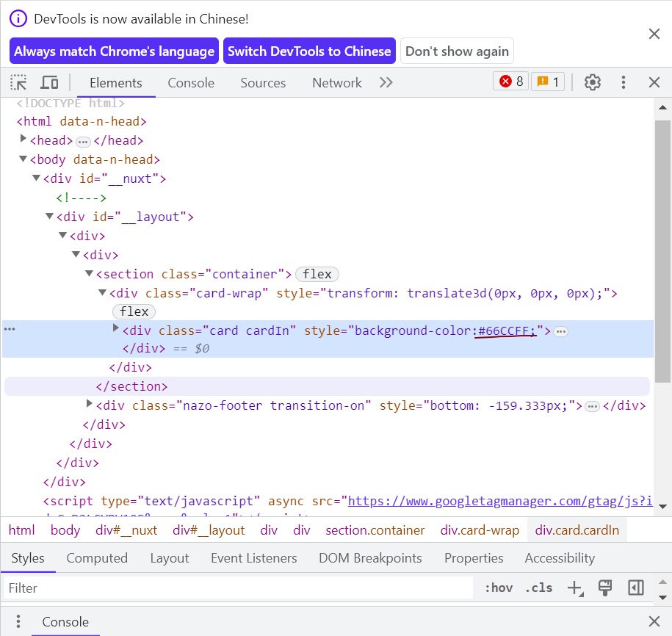Click Don't show again button

tap(457, 51)
